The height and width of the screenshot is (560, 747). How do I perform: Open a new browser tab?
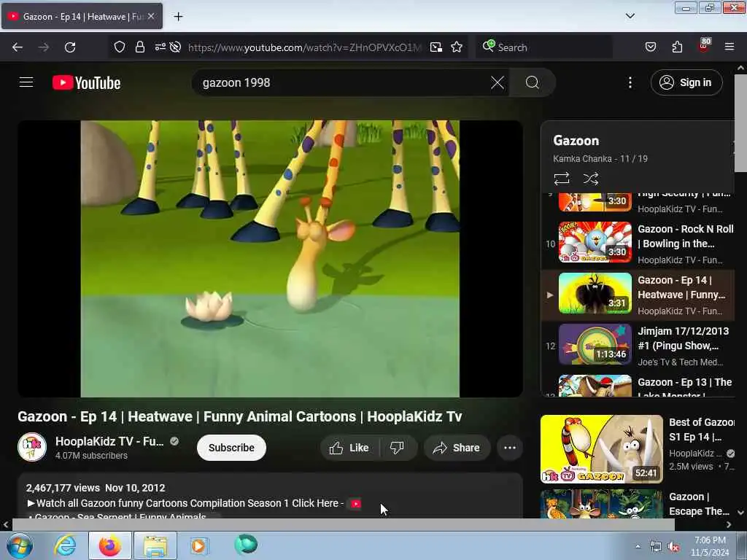[x=178, y=17]
